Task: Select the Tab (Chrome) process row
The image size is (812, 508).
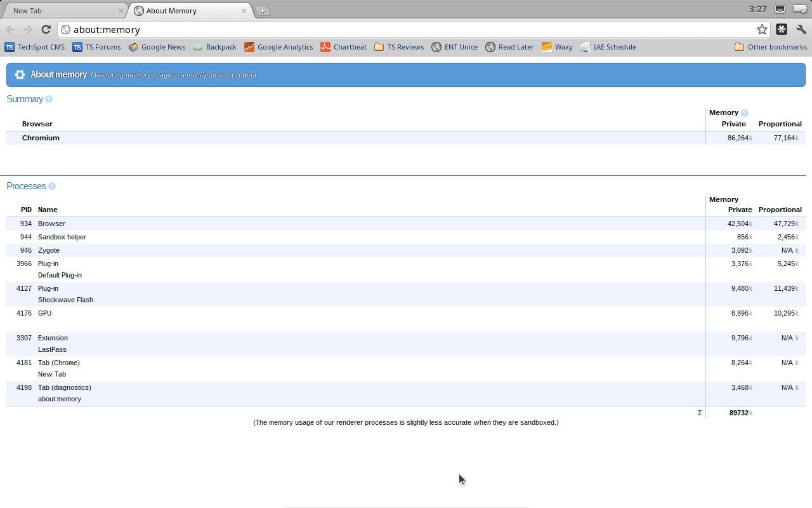Action: coord(406,368)
